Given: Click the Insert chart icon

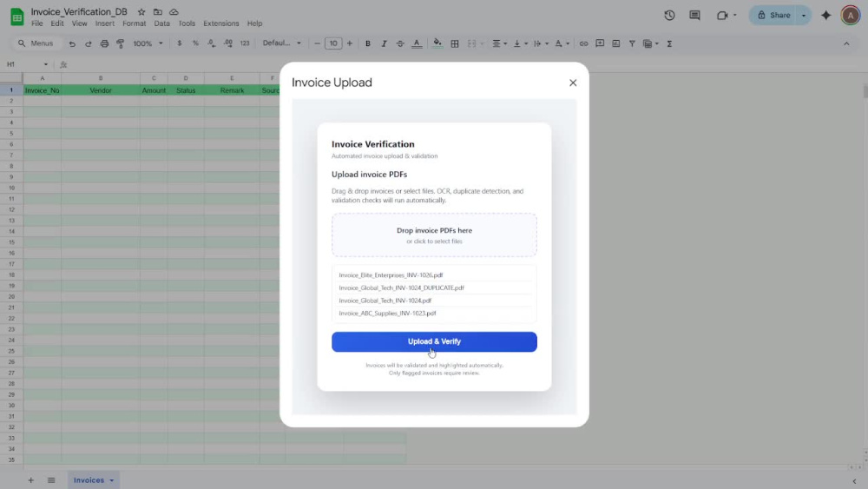Looking at the screenshot, I should (x=615, y=43).
